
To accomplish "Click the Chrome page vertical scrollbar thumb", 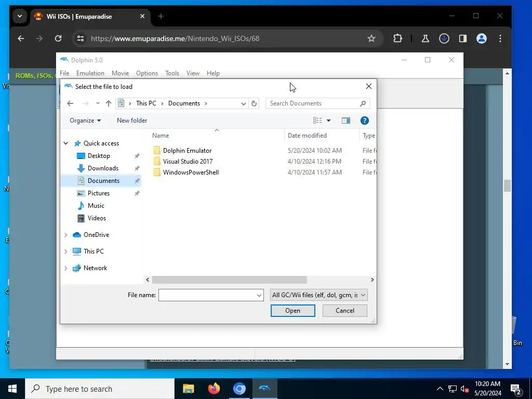I will (507, 186).
